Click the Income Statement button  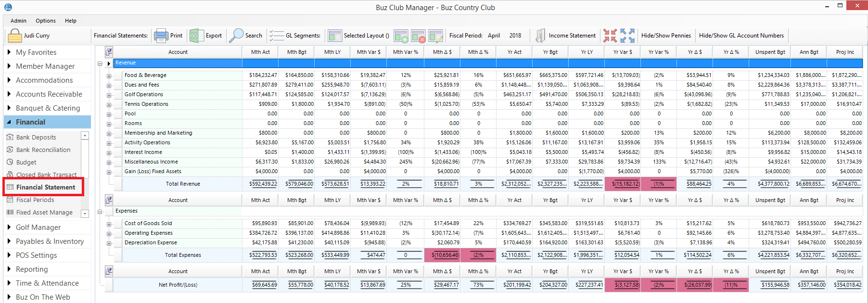tap(572, 36)
